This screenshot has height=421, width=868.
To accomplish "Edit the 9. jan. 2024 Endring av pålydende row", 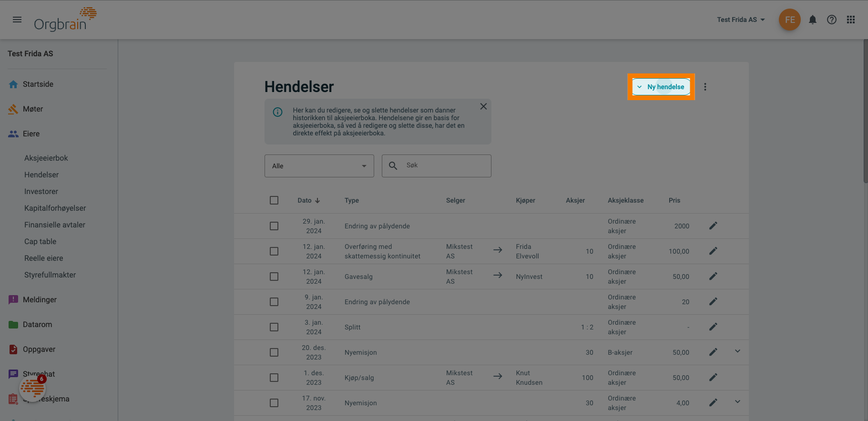I will pyautogui.click(x=713, y=301).
